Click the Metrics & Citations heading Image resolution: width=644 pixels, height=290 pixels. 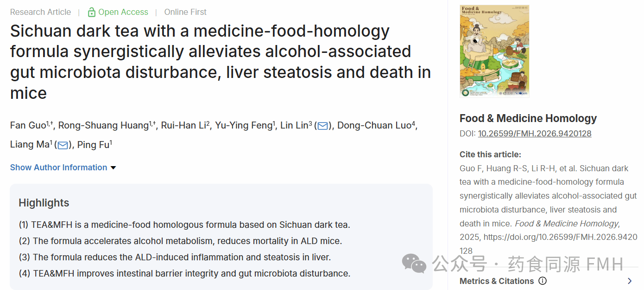coord(496,281)
